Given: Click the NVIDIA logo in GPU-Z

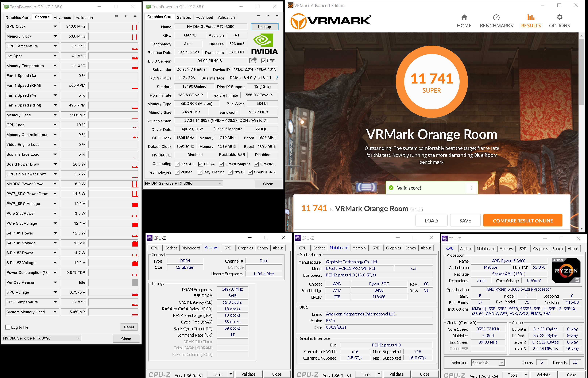Looking at the screenshot, I should coord(264,44).
